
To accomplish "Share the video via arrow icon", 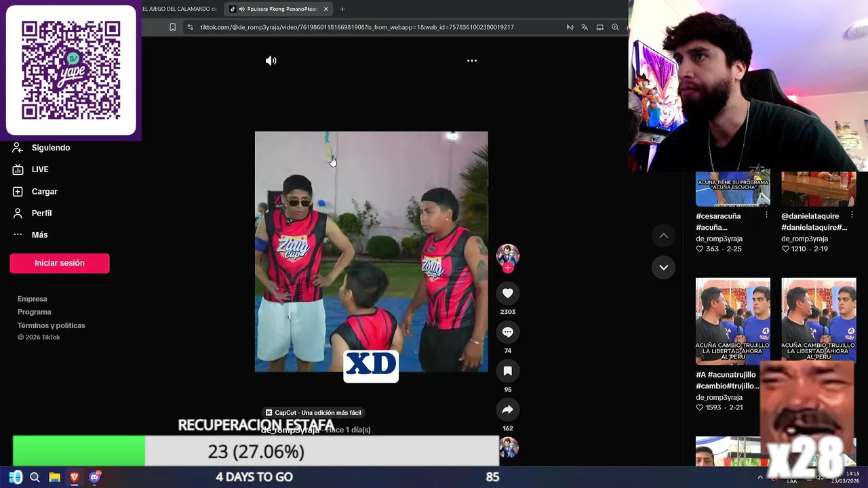I will 507,409.
